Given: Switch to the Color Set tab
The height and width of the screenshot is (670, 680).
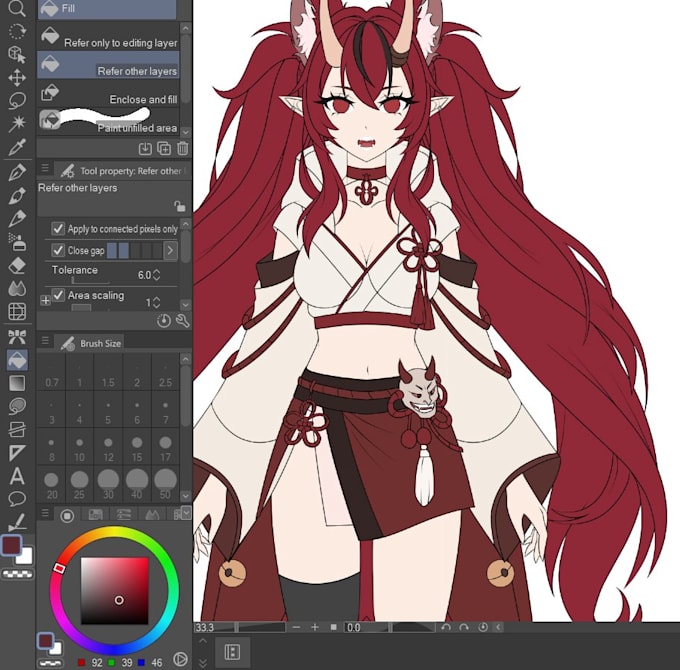Looking at the screenshot, I should 95,515.
